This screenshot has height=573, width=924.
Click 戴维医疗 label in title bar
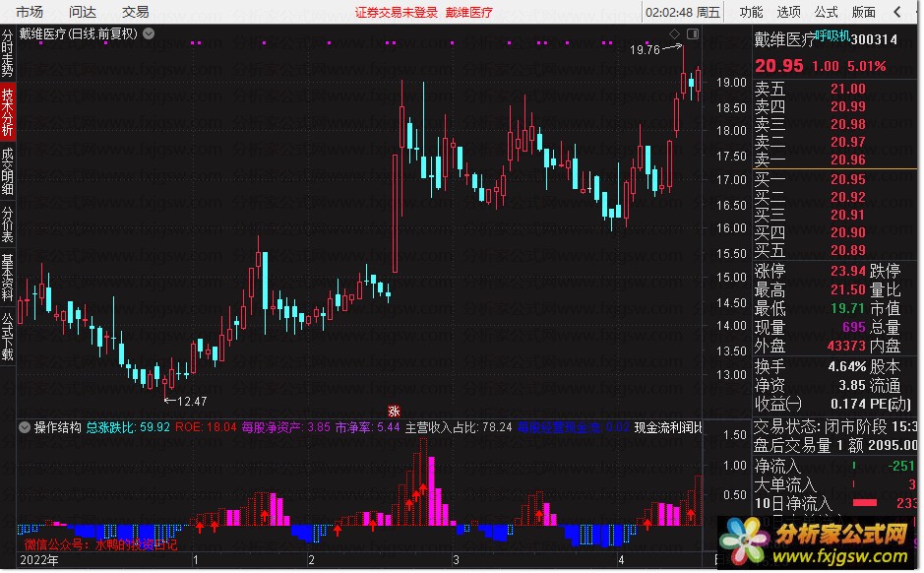pyautogui.click(x=469, y=13)
